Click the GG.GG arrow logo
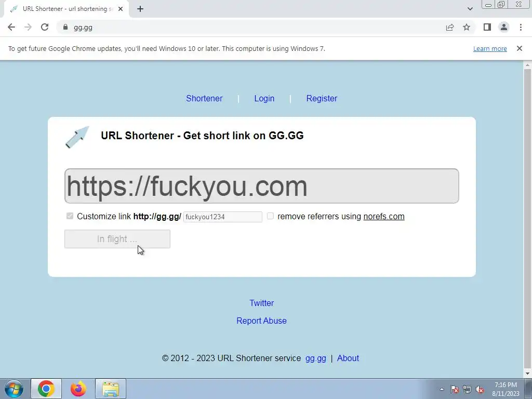Screen dimensions: 532x399 coord(77,137)
